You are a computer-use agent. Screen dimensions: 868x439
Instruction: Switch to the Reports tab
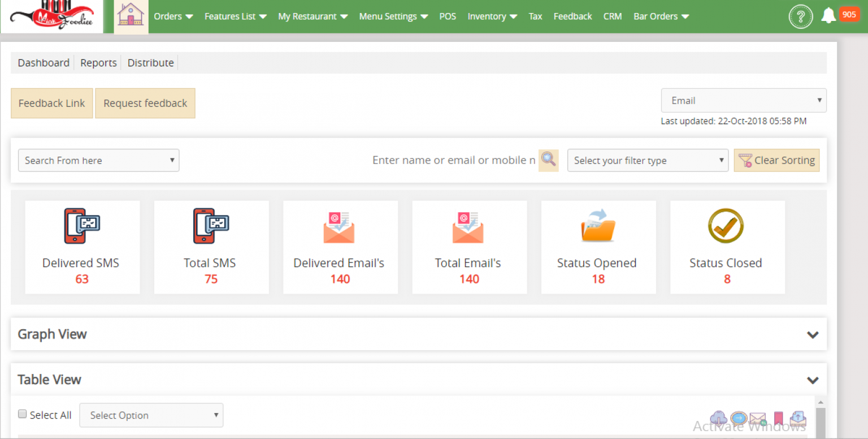(x=98, y=63)
